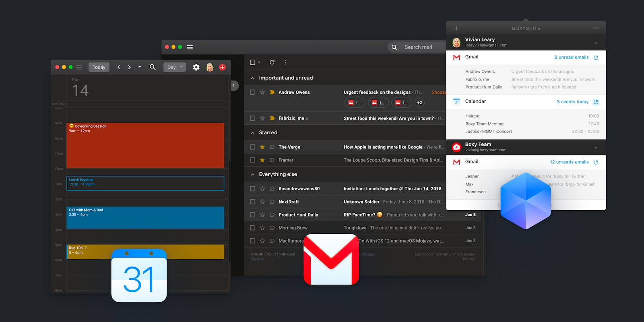Viewport: 644px width, 322px height.
Task: Open the Coworking Session calendar event
Action: point(145,145)
